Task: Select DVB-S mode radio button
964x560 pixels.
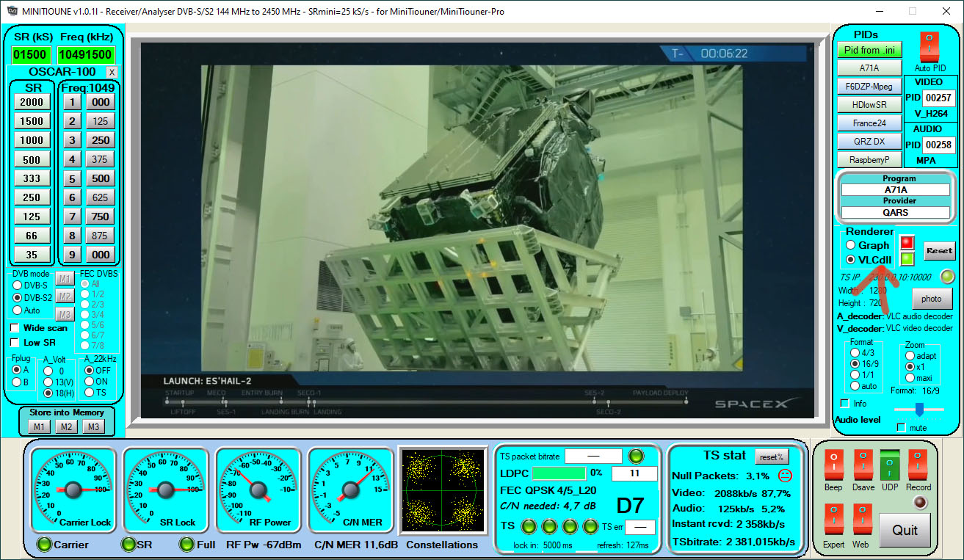Action: (18, 285)
